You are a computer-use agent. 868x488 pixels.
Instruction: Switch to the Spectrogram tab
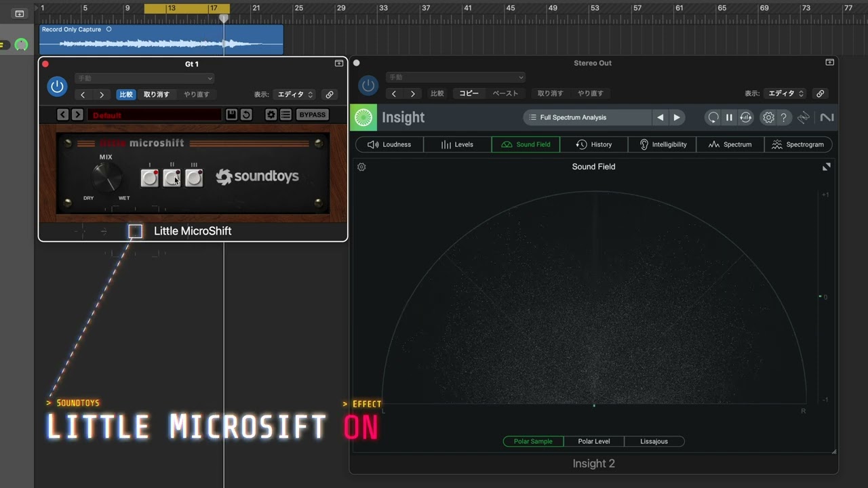click(x=798, y=144)
